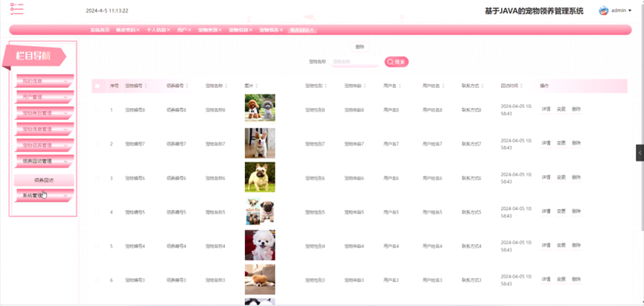Viewport: 644px width, 306px height.
Task: Close the 用户 tab via its × icon
Action: pos(189,30)
